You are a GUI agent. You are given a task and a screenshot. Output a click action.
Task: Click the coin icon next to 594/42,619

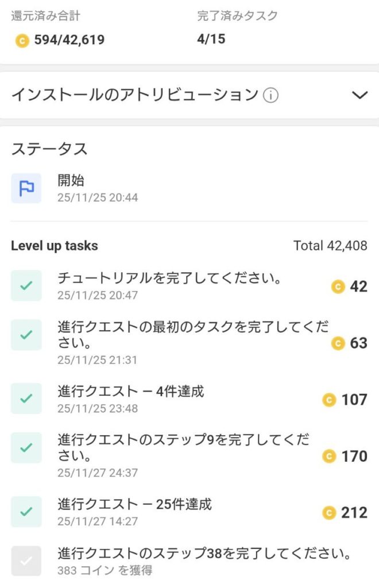tap(22, 40)
